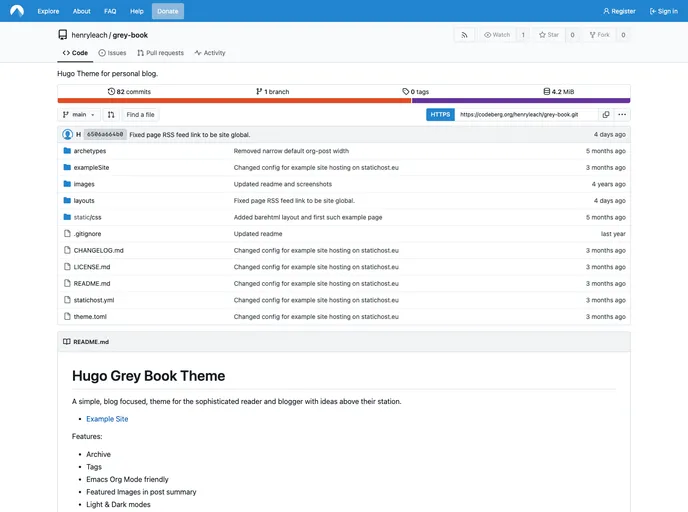Click the Codeberg logo in navbar

[17, 11]
